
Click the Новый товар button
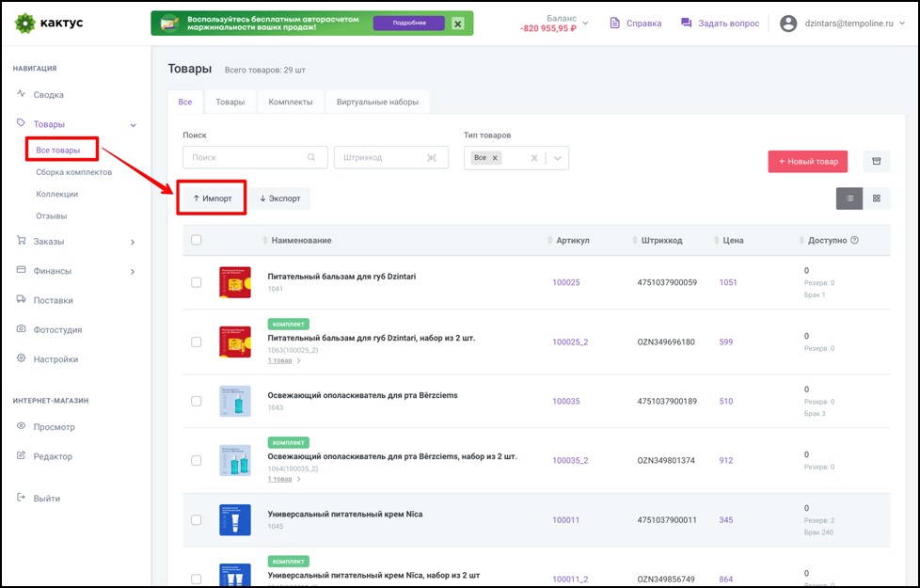[807, 161]
